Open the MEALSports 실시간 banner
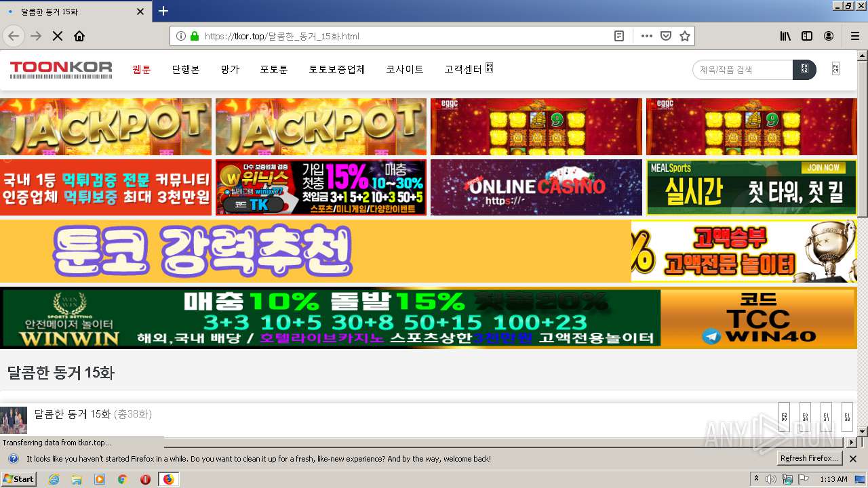 751,187
